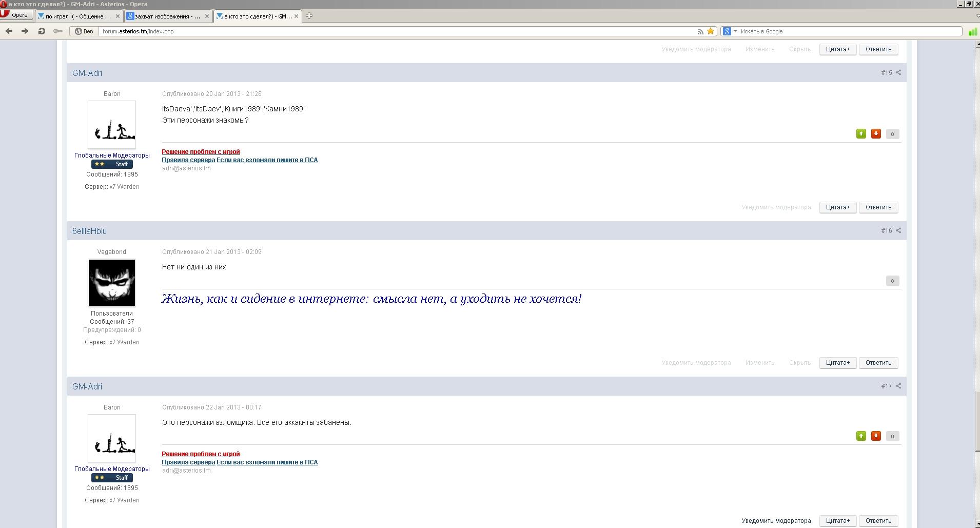This screenshot has height=528, width=980.
Task: Click the Staff badge in post #17
Action: 112,478
